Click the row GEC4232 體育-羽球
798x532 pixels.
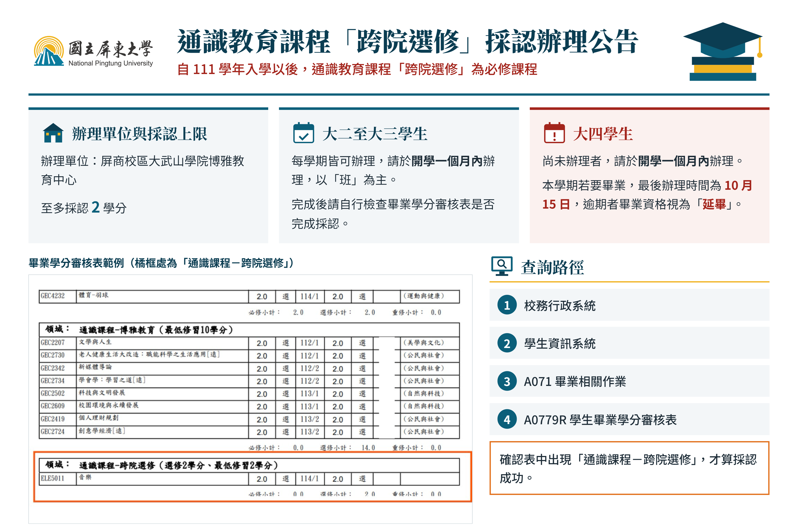[x=249, y=296]
